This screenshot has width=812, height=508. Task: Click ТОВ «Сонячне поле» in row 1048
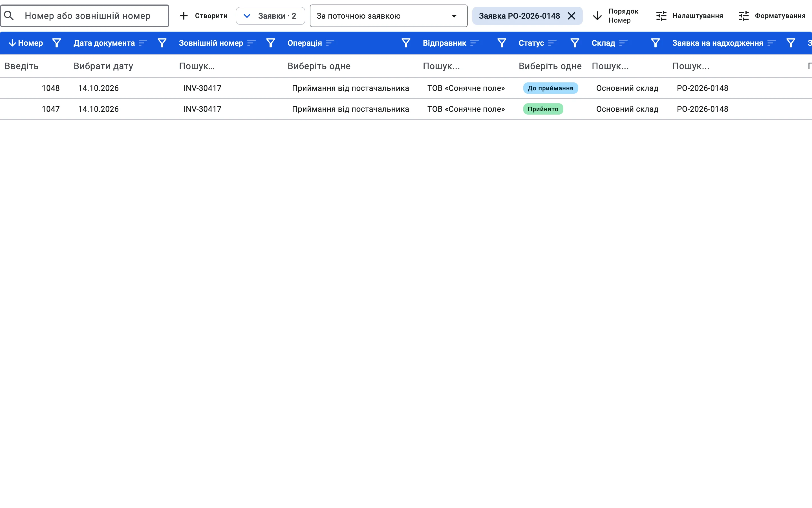(466, 88)
